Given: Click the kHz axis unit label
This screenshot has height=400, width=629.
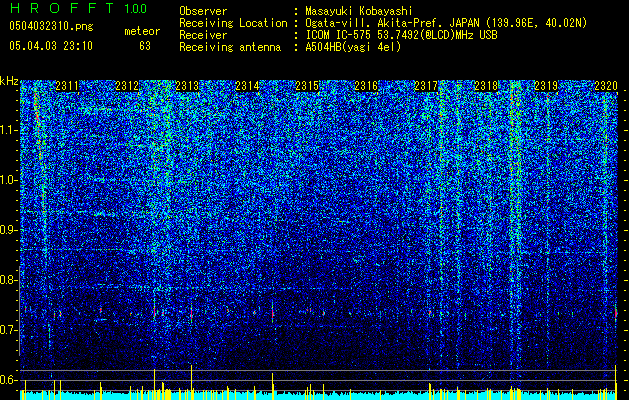Looking at the screenshot, I should coord(9,81).
